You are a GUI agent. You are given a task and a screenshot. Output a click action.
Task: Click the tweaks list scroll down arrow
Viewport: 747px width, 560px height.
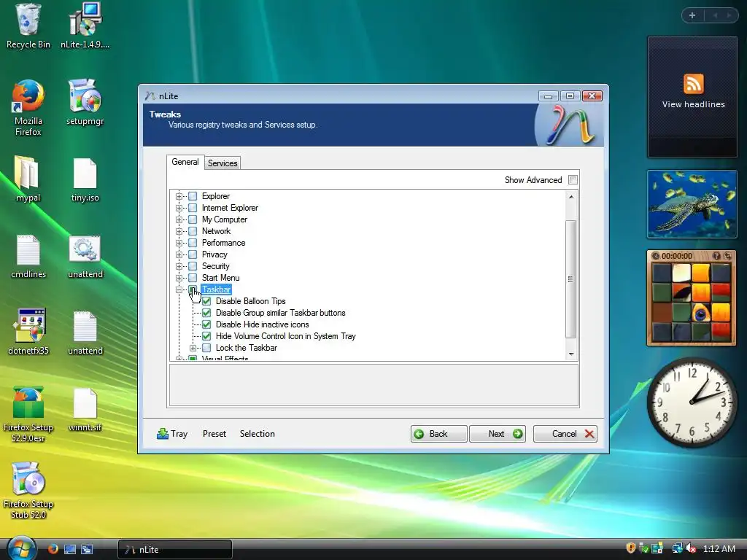[570, 354]
